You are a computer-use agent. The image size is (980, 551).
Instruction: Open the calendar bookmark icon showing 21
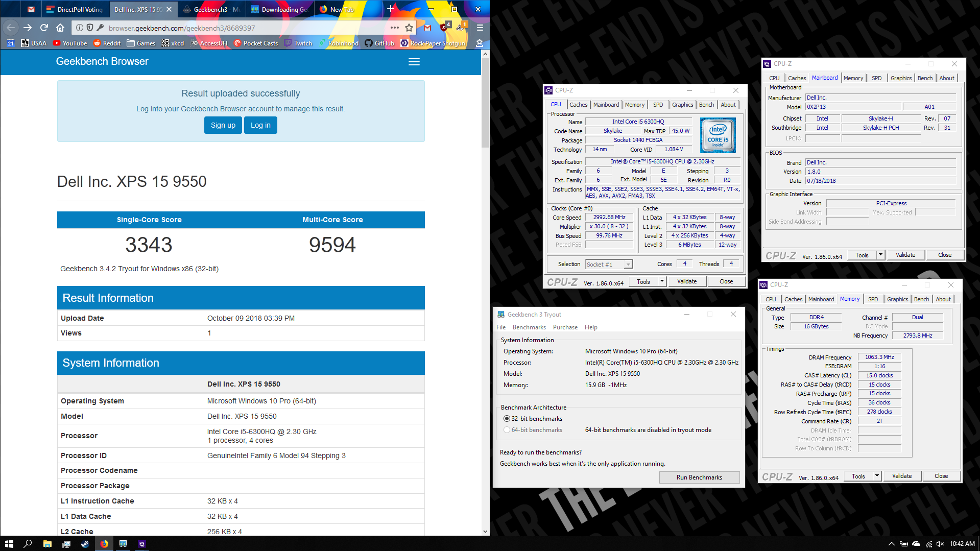(x=11, y=43)
